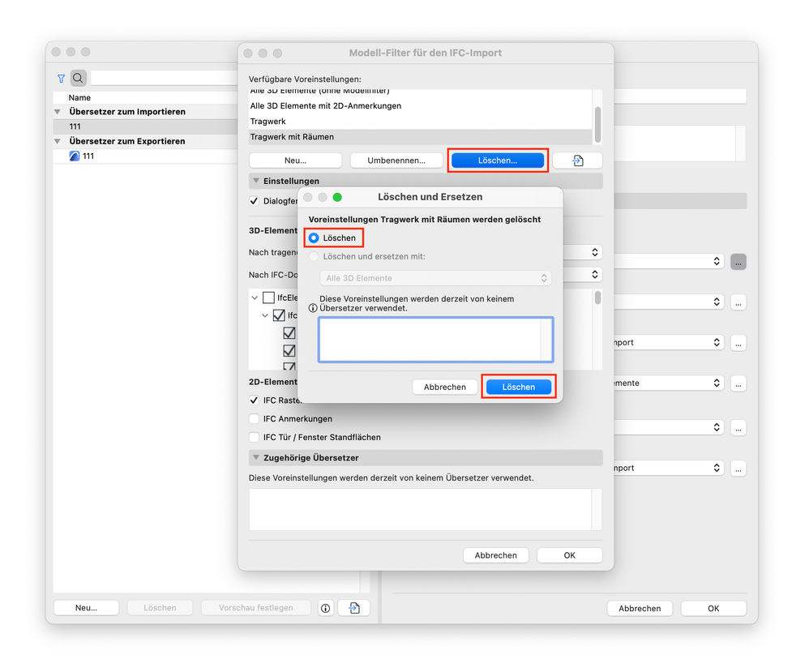809x672 pixels.
Task: Click Abbrechen in Löschen und Ersetzen dialog
Action: pos(445,387)
